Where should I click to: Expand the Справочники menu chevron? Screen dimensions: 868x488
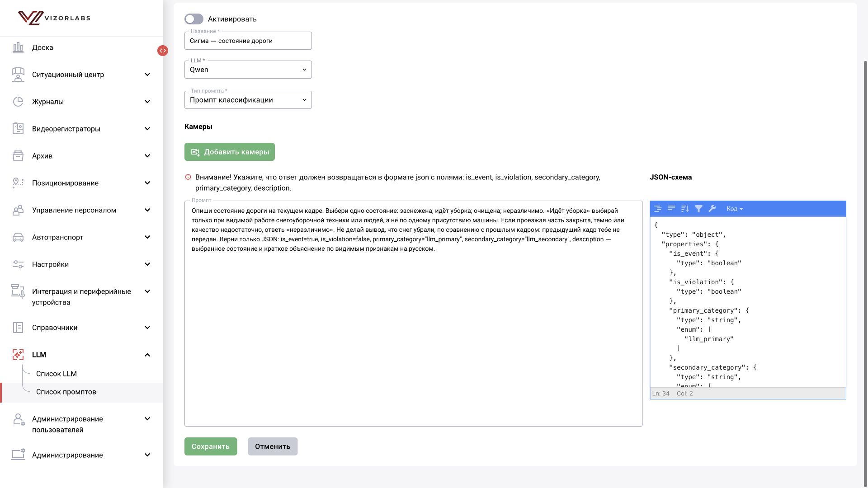[147, 328]
